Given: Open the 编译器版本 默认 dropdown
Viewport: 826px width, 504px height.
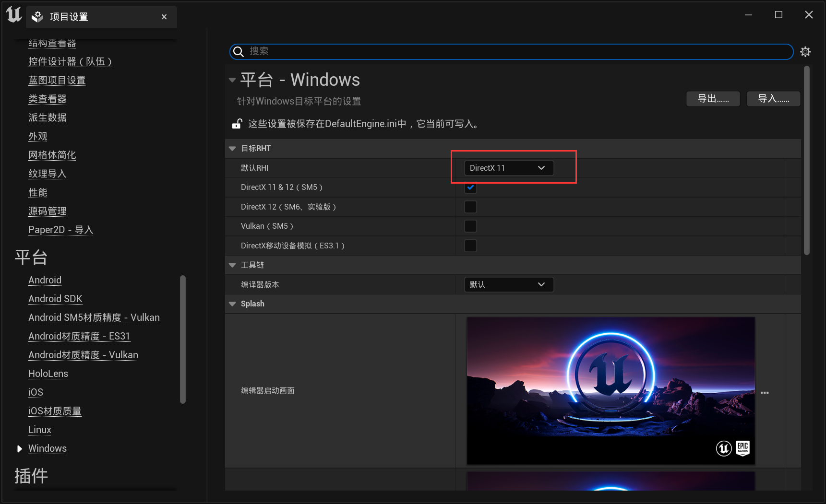Looking at the screenshot, I should pyautogui.click(x=509, y=284).
